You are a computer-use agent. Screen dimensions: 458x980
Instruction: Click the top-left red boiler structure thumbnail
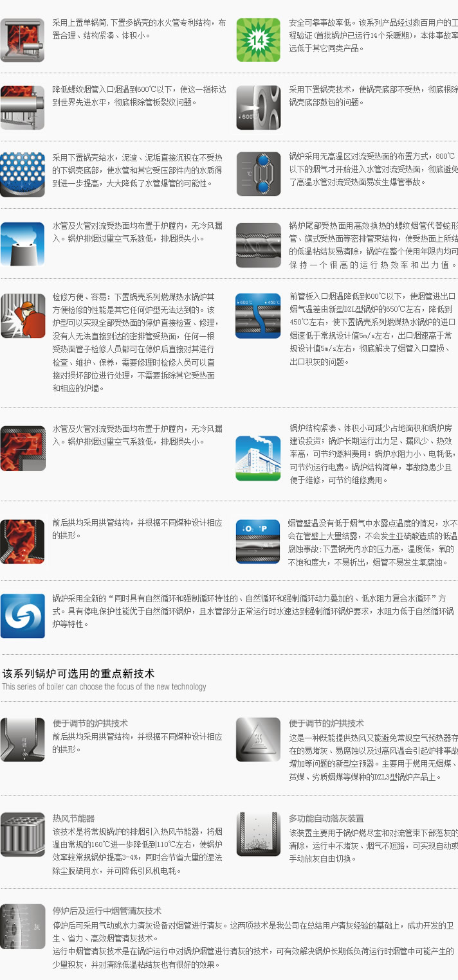click(x=23, y=40)
